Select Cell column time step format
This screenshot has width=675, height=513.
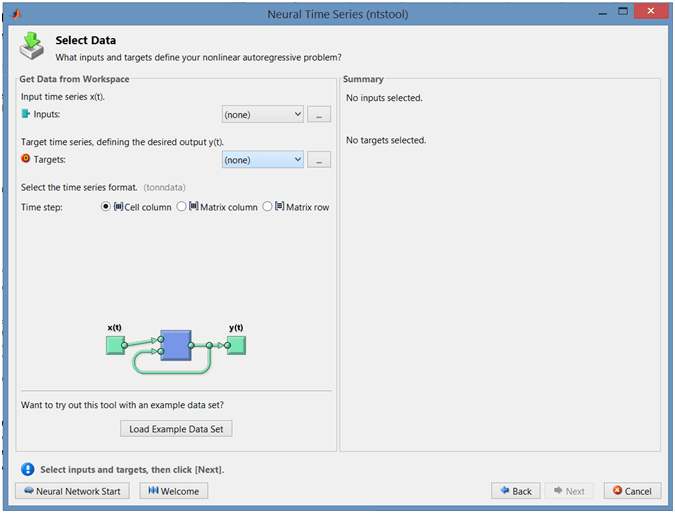click(106, 207)
